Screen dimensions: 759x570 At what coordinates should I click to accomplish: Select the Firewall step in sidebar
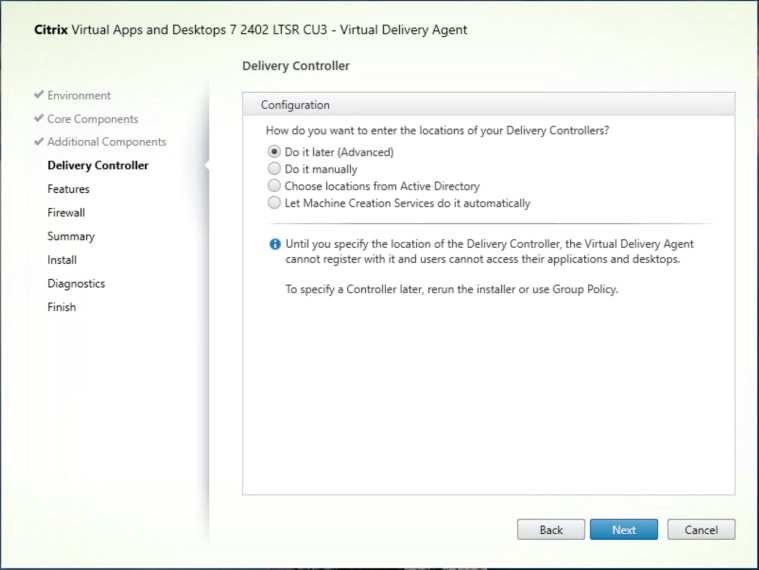click(x=66, y=213)
